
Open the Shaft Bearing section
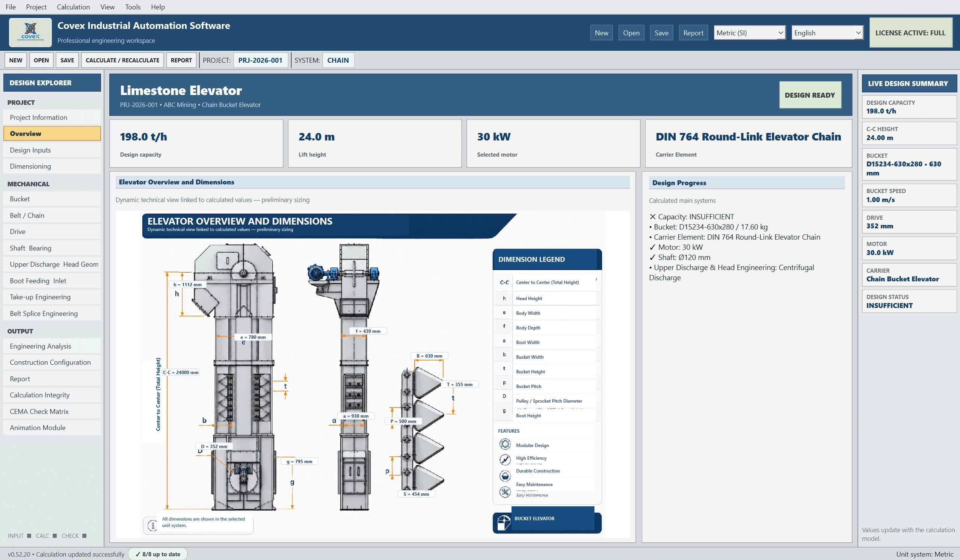52,248
